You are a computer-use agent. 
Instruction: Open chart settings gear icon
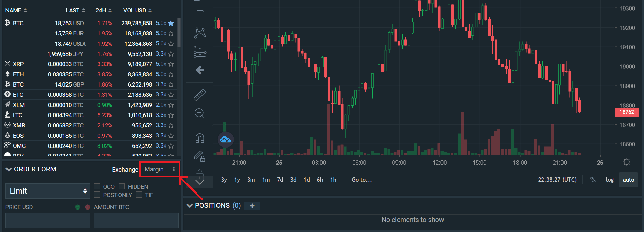point(626,162)
